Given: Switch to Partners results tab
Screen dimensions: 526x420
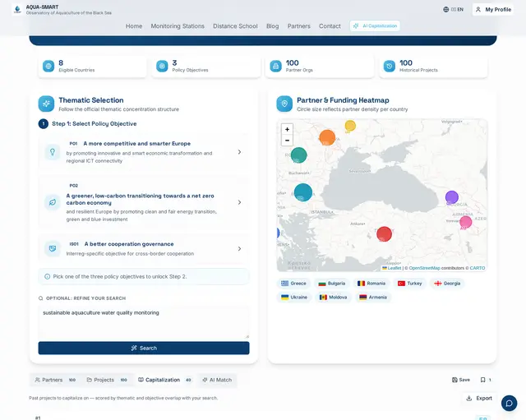Looking at the screenshot, I should click(55, 380).
